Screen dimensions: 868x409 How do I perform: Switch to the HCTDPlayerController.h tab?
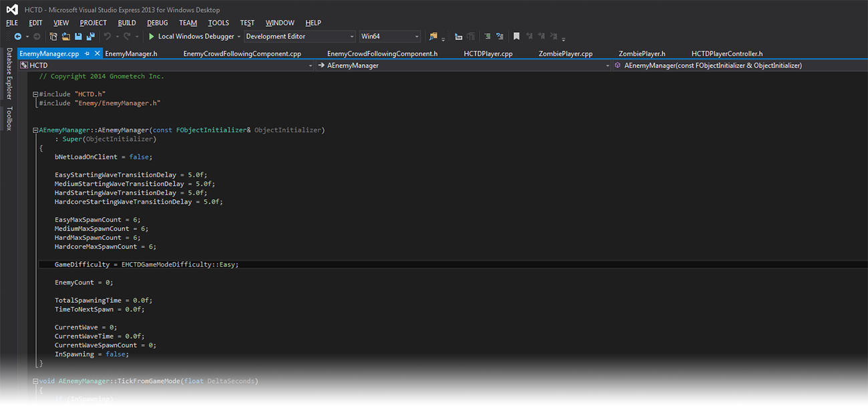[727, 53]
